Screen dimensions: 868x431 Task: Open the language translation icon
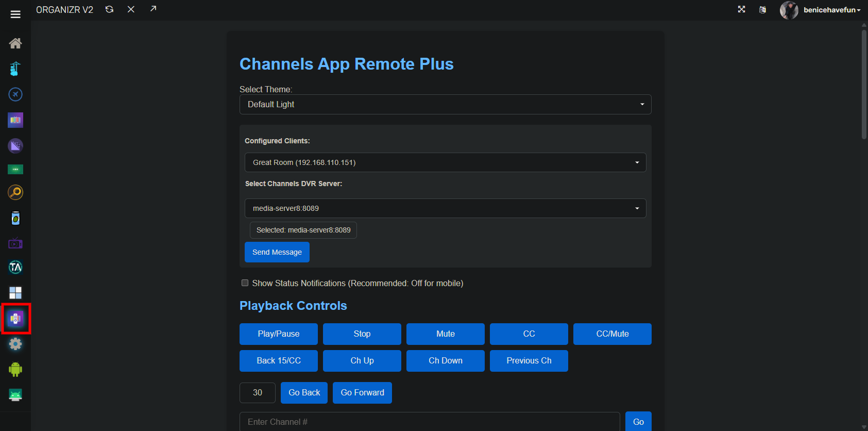[762, 10]
